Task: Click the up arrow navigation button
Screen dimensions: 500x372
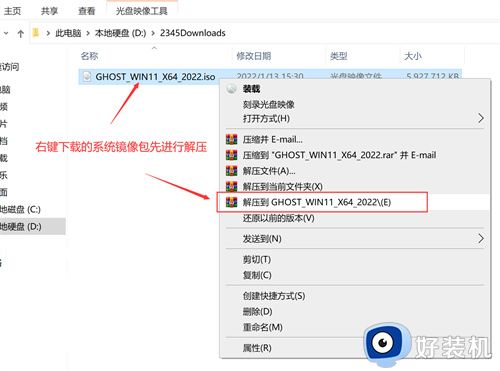Action: [x=21, y=33]
